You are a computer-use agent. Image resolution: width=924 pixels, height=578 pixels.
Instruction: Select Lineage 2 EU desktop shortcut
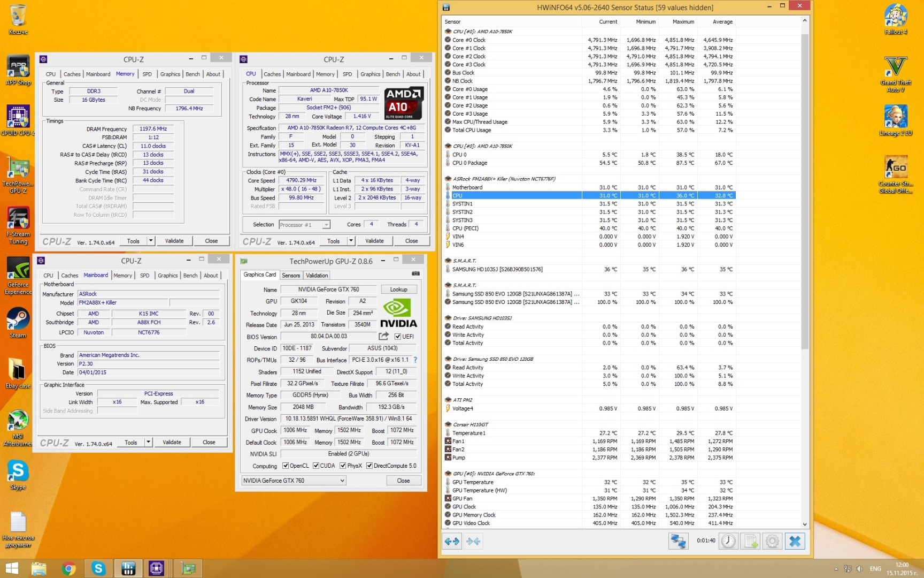coord(896,120)
